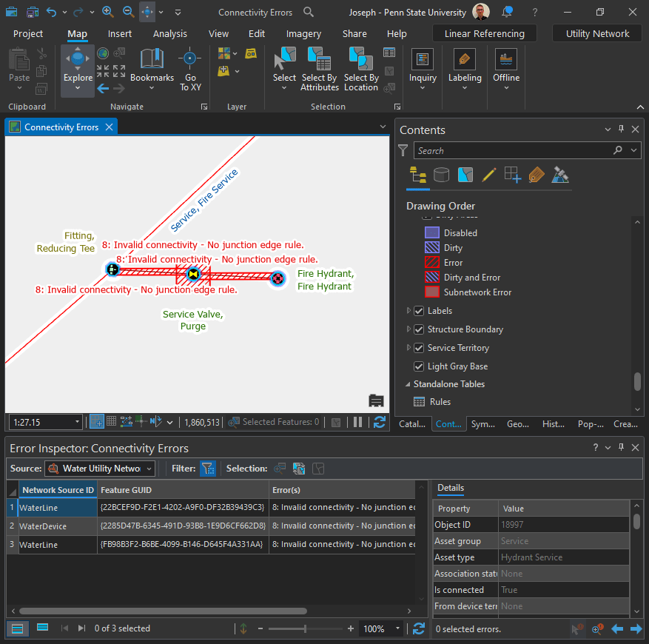This screenshot has height=644, width=649.
Task: Open the Source dropdown in Error Inspector
Action: [149, 469]
